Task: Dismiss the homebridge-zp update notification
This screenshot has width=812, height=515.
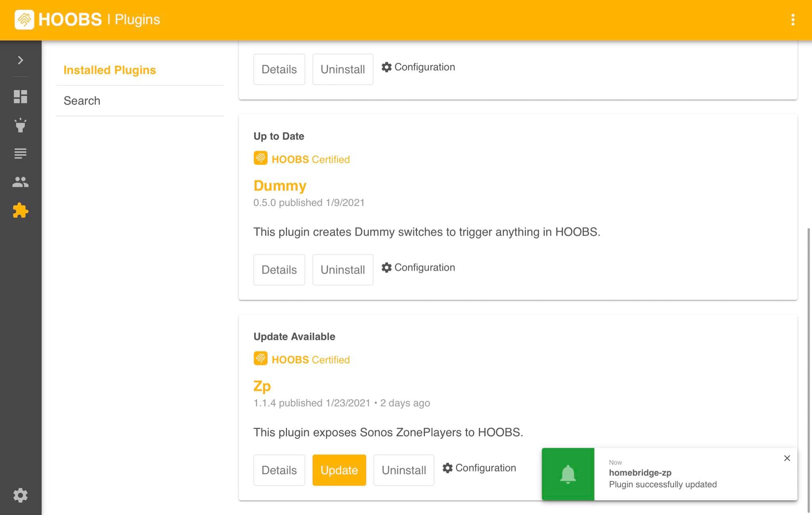Action: (787, 458)
